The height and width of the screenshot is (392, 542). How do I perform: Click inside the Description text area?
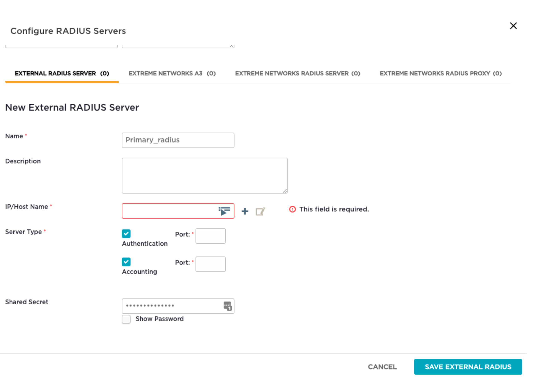point(204,175)
